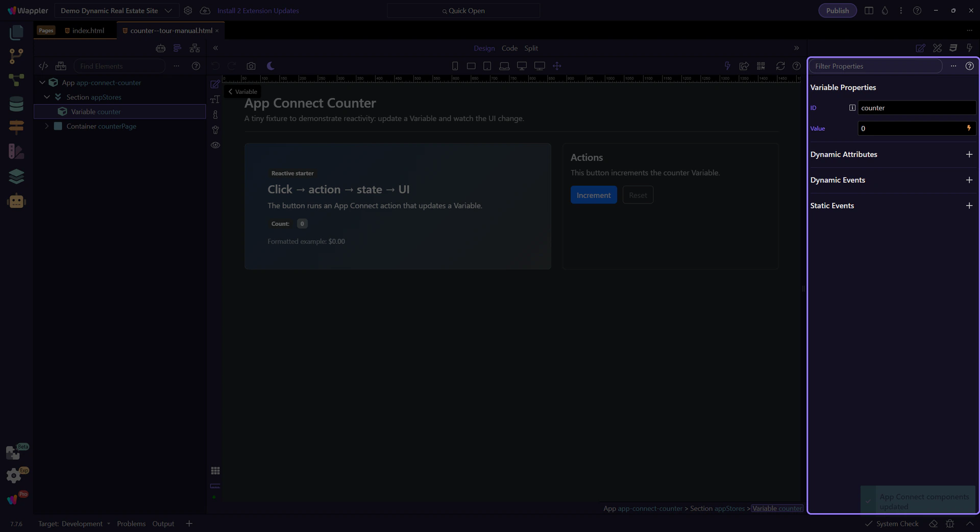Click the dynamic data lightning bolt in Value field

(x=968, y=129)
